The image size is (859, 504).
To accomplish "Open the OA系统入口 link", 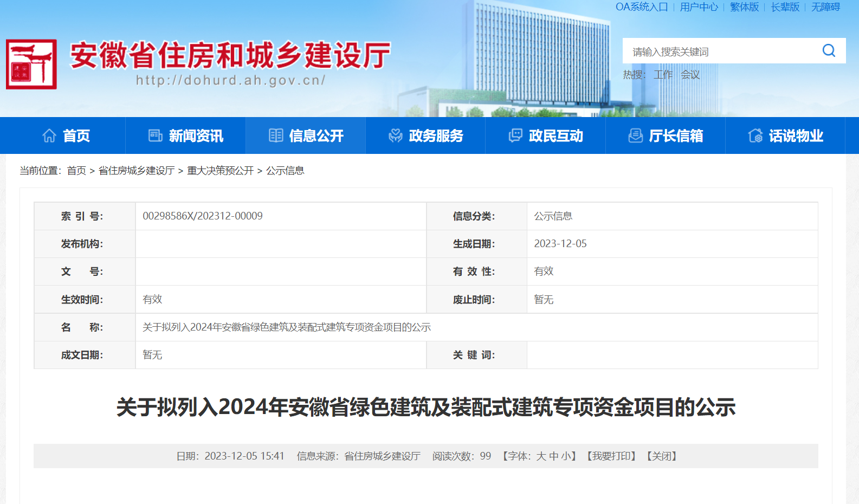I will [x=642, y=7].
